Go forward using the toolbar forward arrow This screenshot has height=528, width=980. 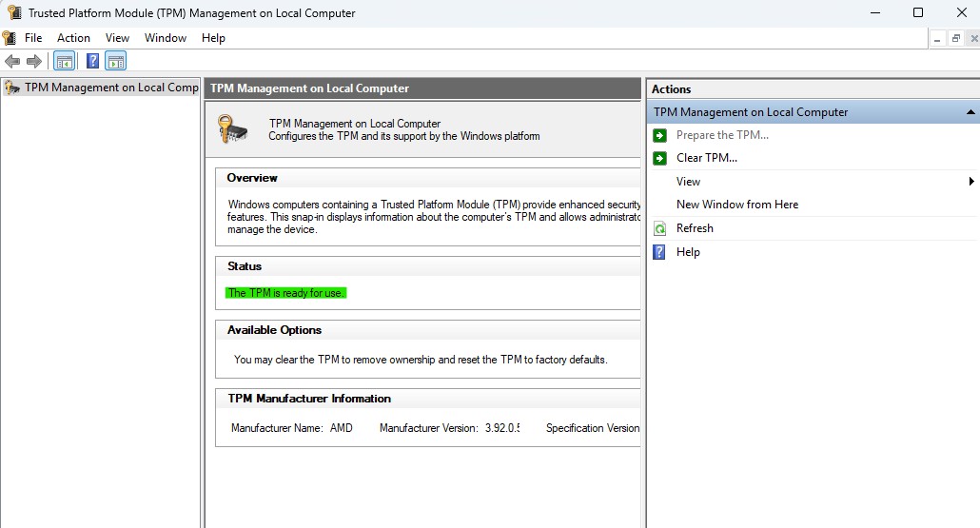(x=34, y=61)
